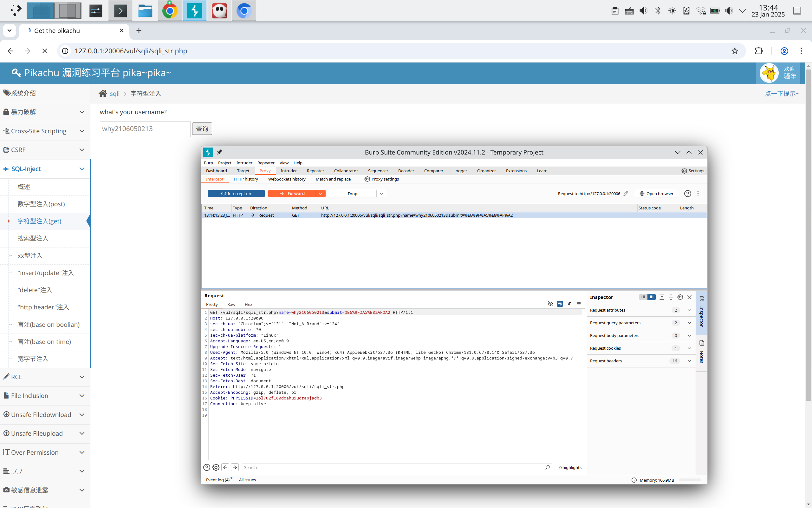Click the edit target pencil icon
This screenshot has height=508, width=812.
click(x=626, y=194)
